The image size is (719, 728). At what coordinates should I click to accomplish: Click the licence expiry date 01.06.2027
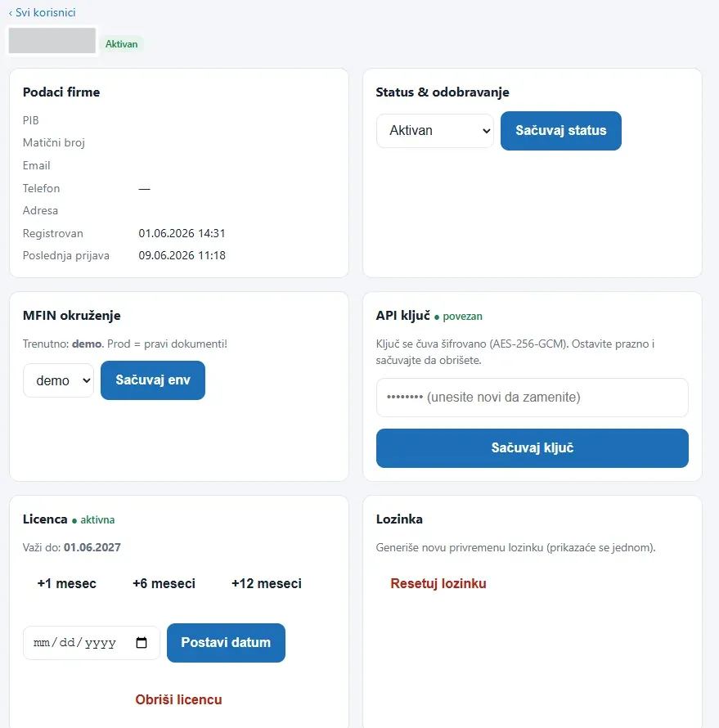[x=92, y=547]
